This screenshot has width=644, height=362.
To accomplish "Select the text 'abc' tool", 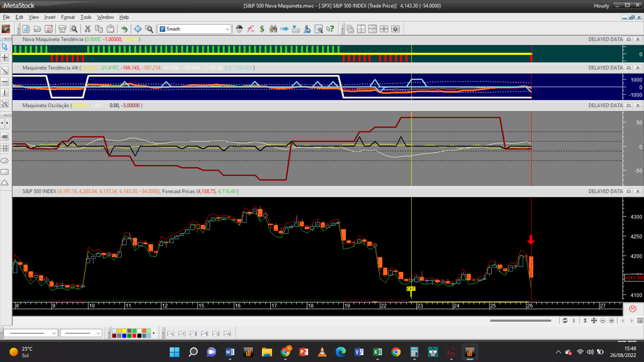I will [x=5, y=136].
